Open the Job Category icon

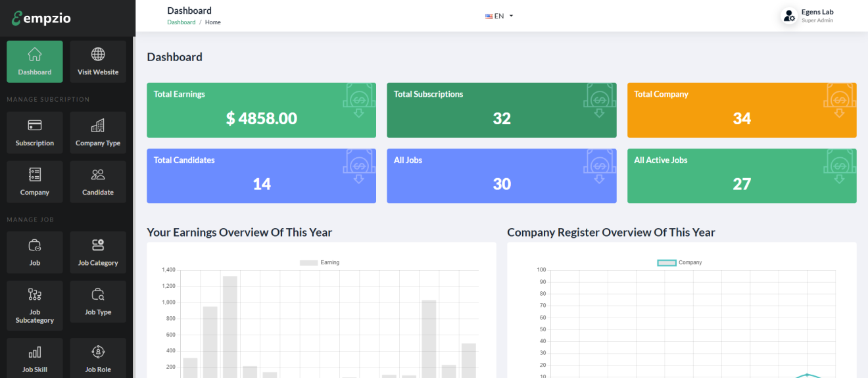[x=98, y=245]
